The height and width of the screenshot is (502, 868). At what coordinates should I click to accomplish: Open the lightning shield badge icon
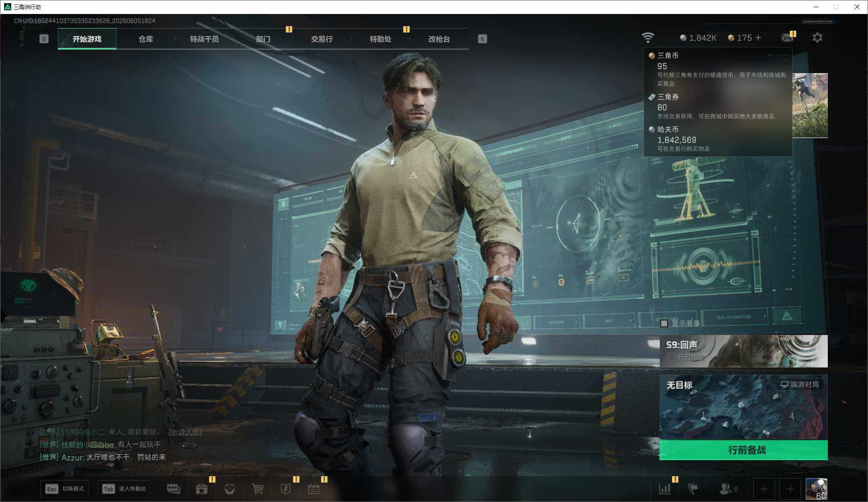[285, 489]
